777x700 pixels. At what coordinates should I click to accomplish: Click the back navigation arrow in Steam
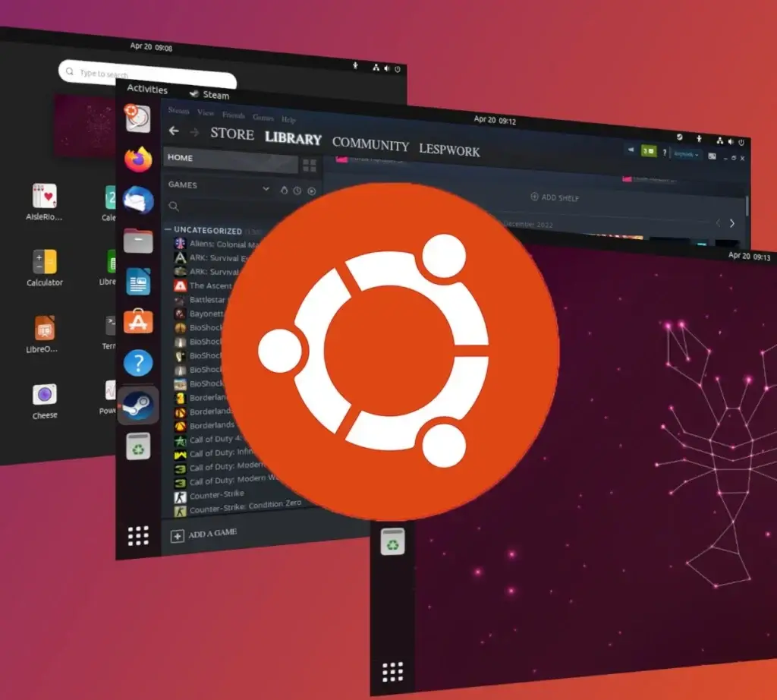pos(174,131)
